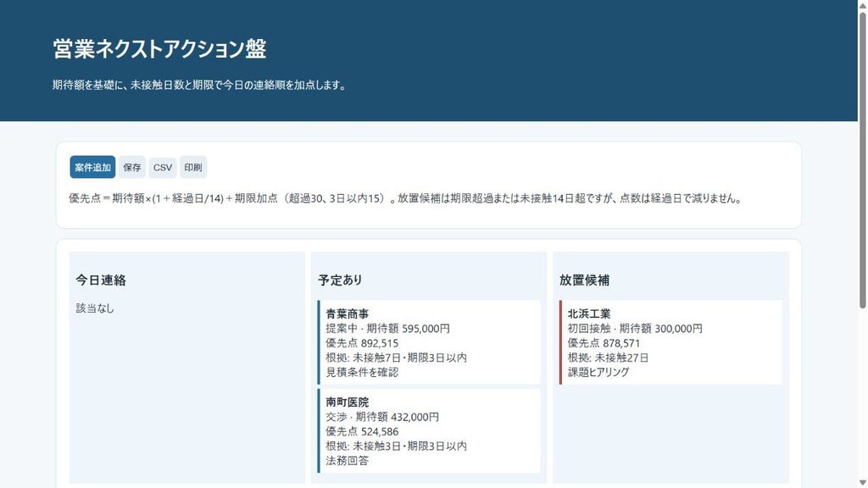This screenshot has width=868, height=488.
Task: Select the 北浜工業 card title
Action: click(x=589, y=313)
